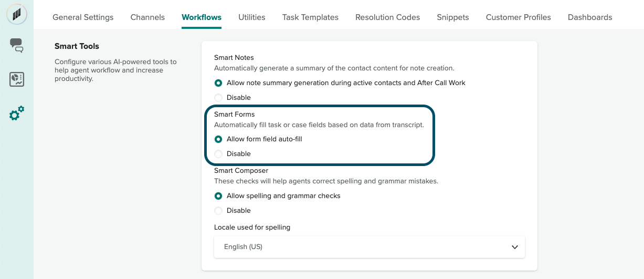Open the analytics dashboard sidebar icon
The height and width of the screenshot is (279, 644).
(17, 79)
